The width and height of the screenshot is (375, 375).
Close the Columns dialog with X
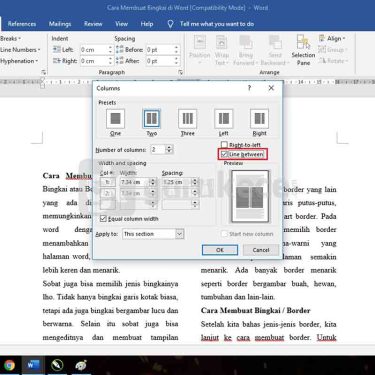271,88
